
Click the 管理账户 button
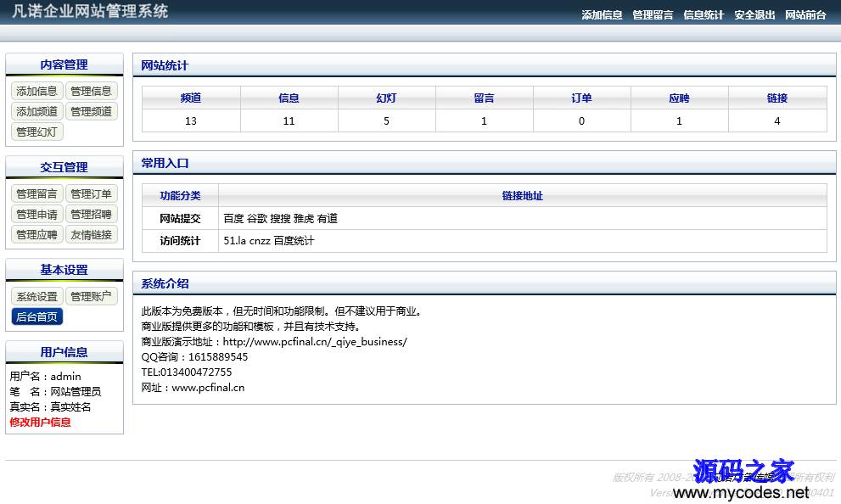pyautogui.click(x=91, y=296)
